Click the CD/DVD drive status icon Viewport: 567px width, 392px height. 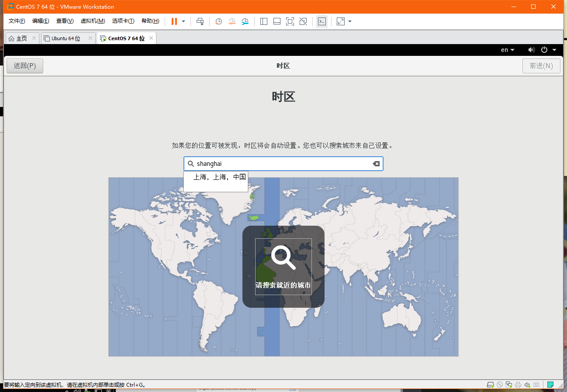(x=500, y=385)
